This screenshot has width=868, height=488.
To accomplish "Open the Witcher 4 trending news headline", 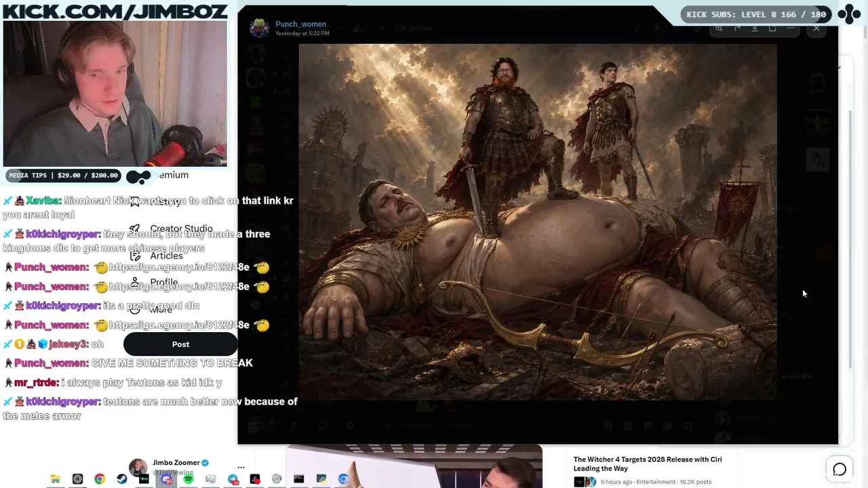I will 648,464.
